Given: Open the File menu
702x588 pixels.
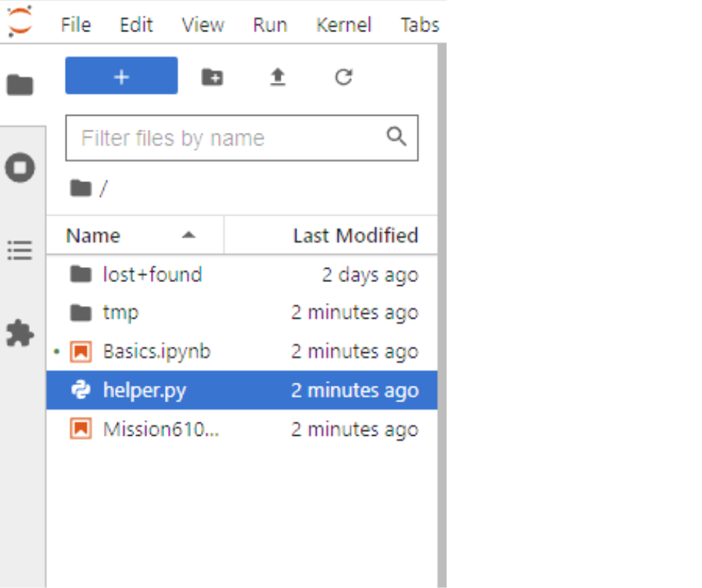Looking at the screenshot, I should tap(75, 25).
